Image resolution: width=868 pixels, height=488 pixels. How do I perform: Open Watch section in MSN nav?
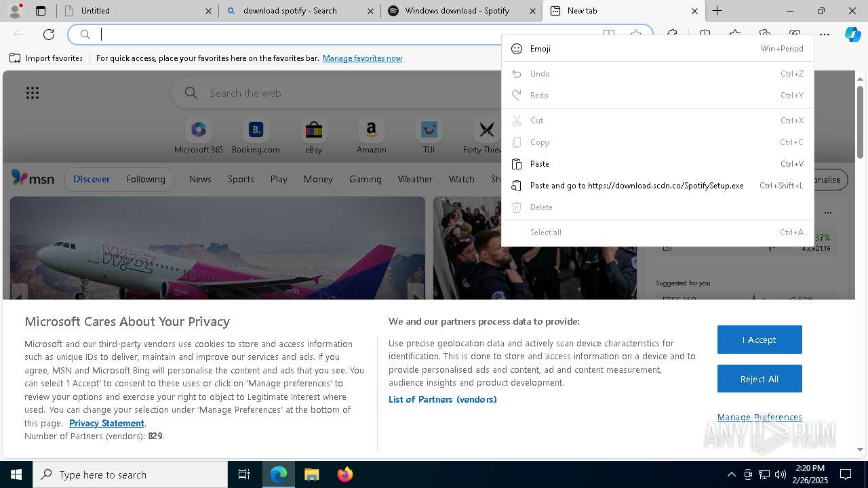(x=462, y=179)
